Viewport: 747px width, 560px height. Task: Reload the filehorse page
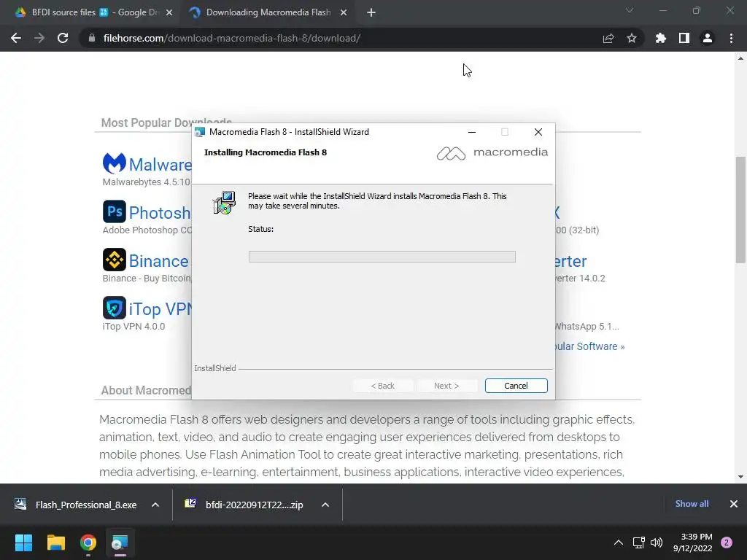coord(63,38)
